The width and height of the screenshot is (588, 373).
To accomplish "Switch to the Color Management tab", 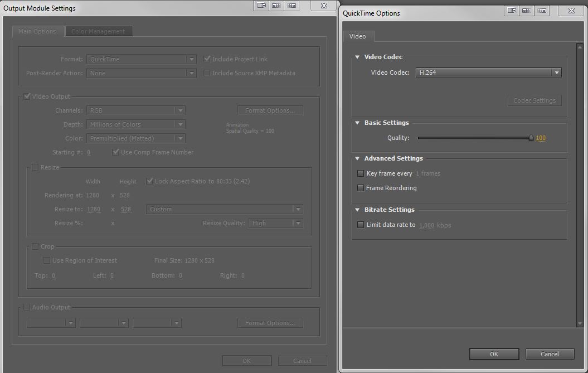I will click(98, 31).
